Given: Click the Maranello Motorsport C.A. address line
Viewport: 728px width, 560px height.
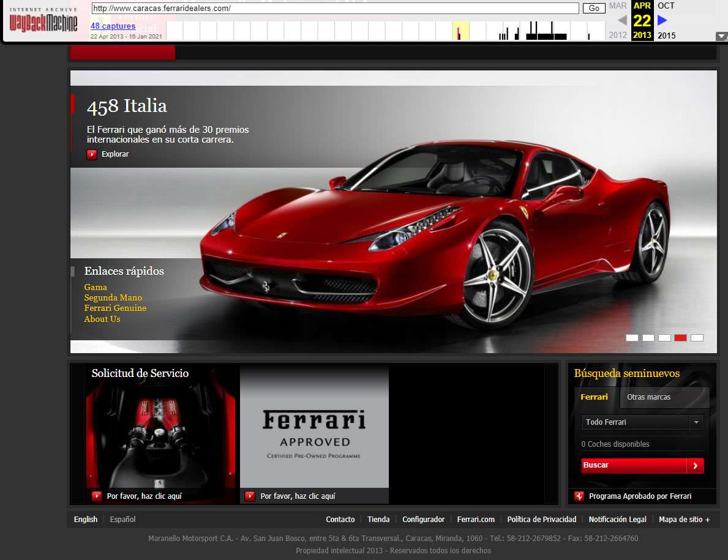Looking at the screenshot, I should (393, 538).
